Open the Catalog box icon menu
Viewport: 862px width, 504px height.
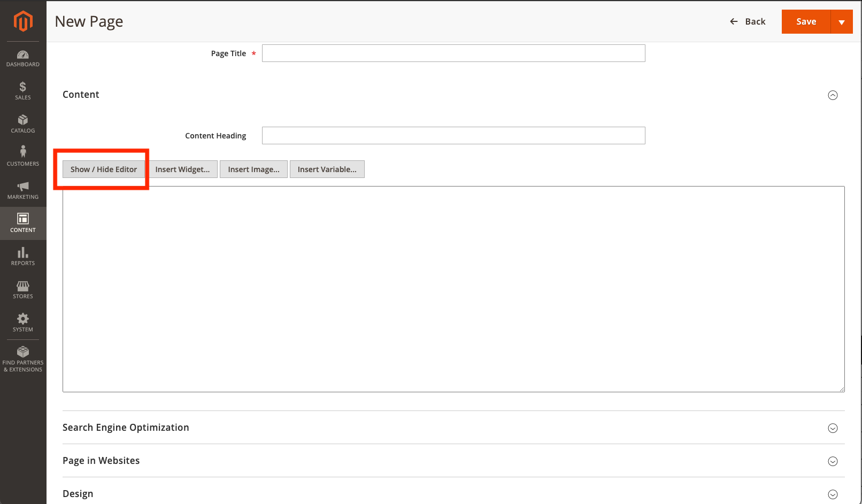pos(23,124)
